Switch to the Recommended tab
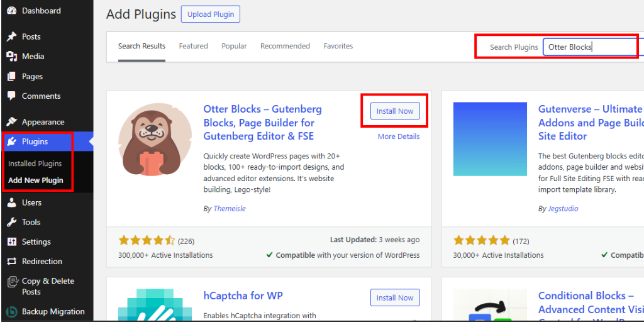Viewport: 644px width, 322px height. [285, 47]
